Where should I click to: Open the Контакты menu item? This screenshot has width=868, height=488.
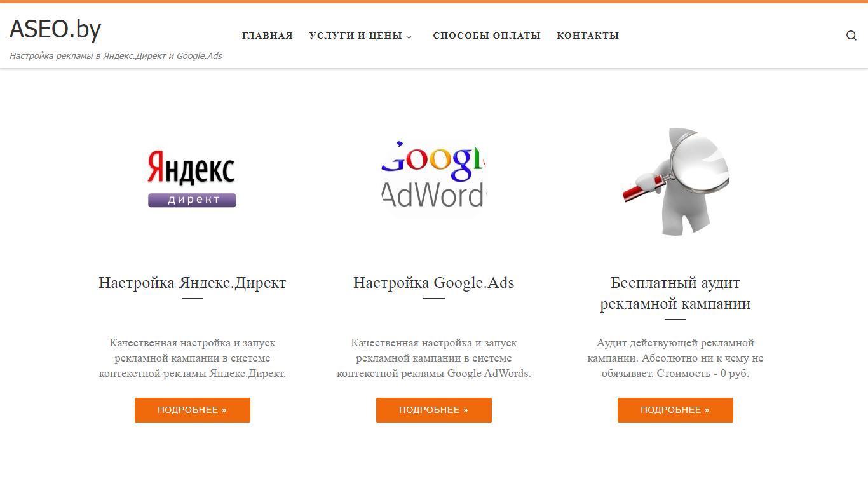click(588, 36)
